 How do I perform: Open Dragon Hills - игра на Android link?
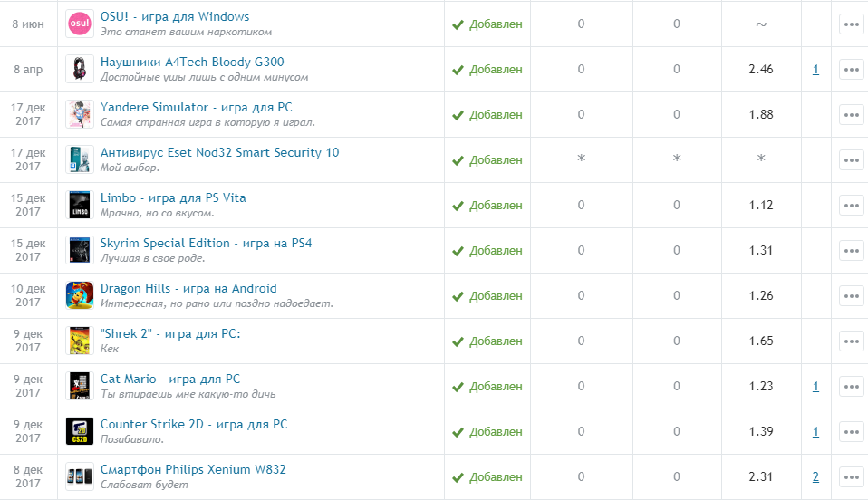click(x=188, y=288)
